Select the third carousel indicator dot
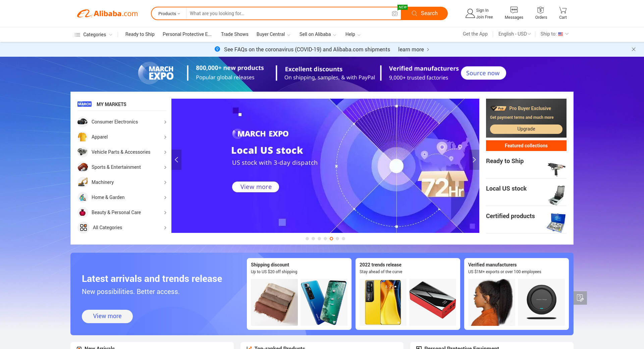 coord(319,239)
